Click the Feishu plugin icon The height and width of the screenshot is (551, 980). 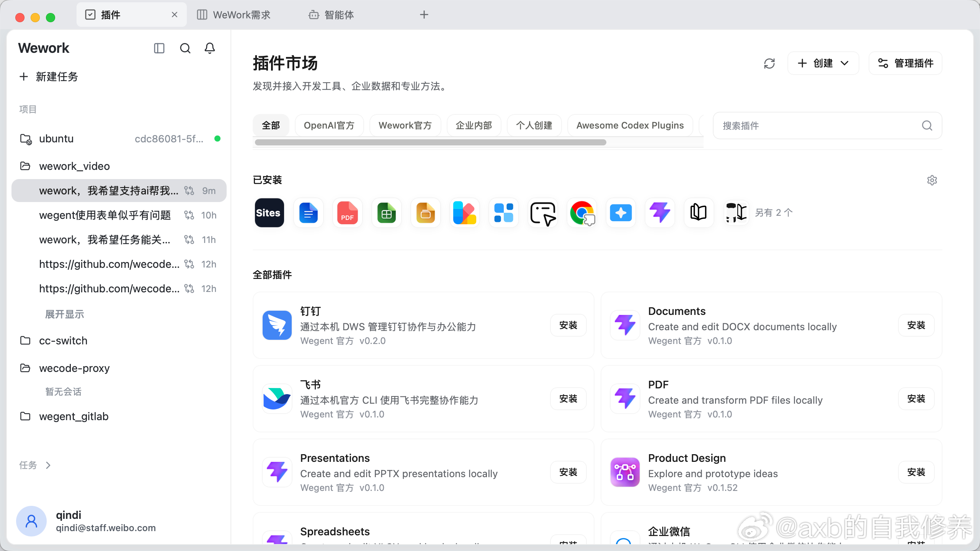pyautogui.click(x=277, y=399)
